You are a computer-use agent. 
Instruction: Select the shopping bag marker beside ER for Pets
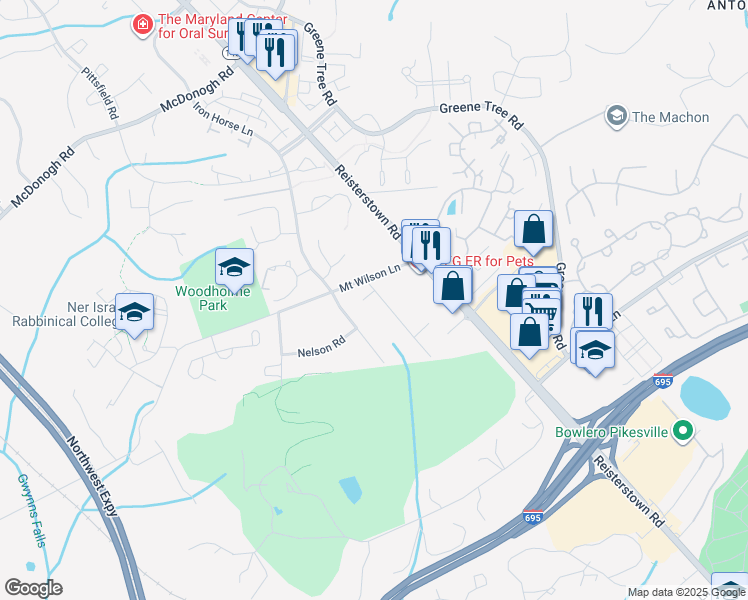pos(453,286)
